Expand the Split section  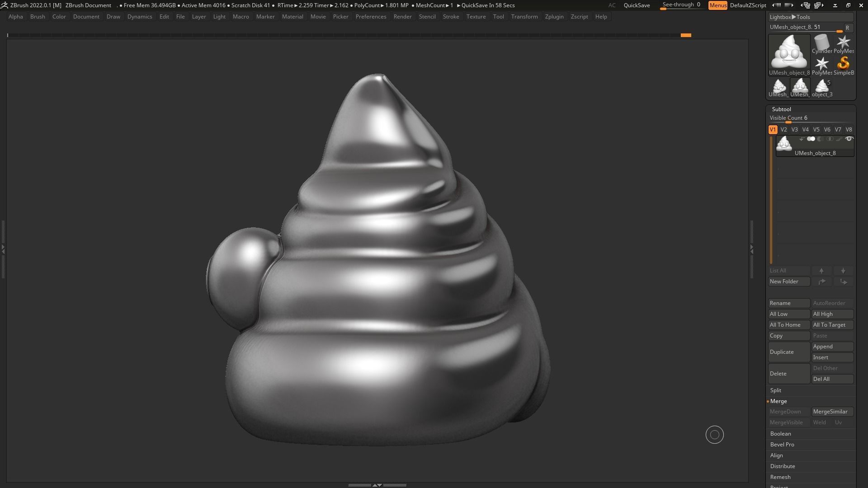(x=776, y=390)
